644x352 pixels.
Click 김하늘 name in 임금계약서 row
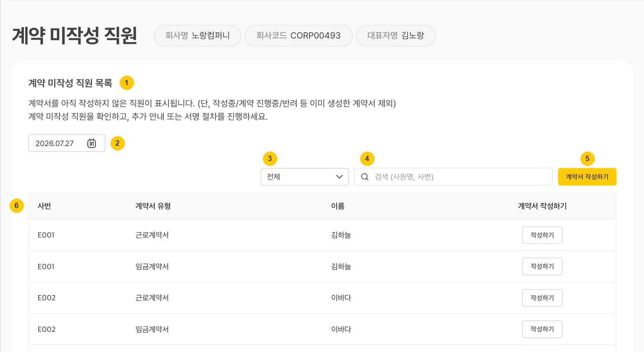coord(341,266)
